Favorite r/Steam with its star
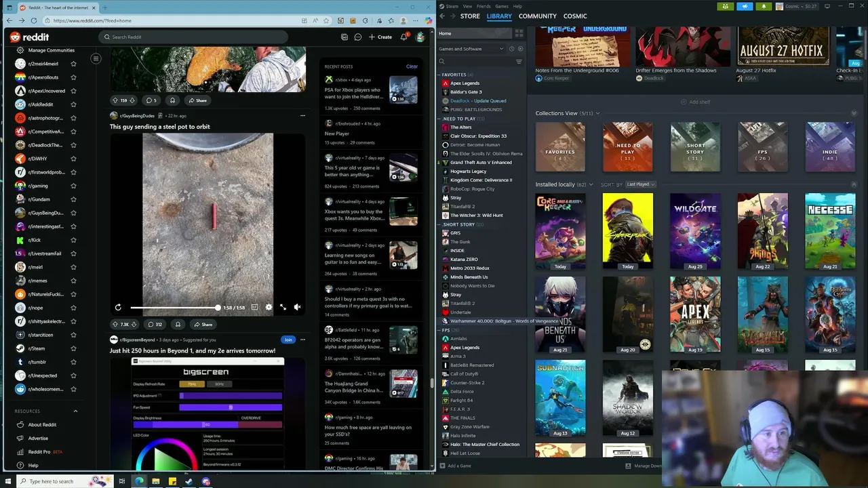This screenshot has width=868, height=488. 73,348
